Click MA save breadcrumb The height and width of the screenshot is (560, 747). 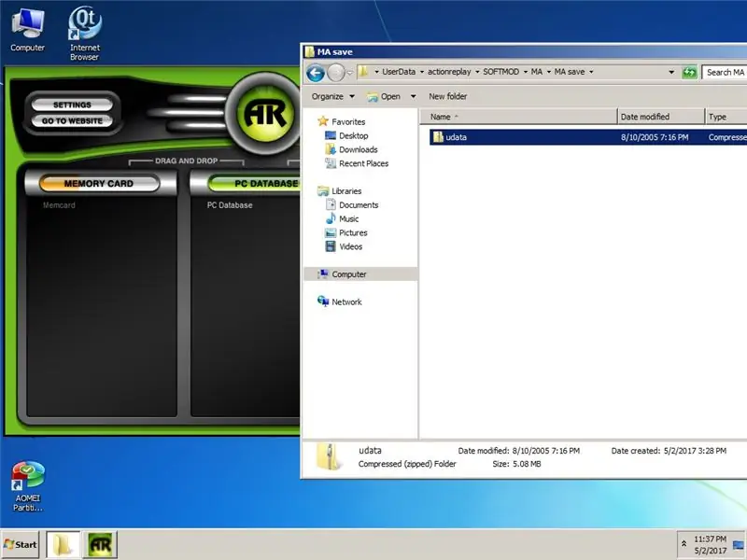point(570,72)
